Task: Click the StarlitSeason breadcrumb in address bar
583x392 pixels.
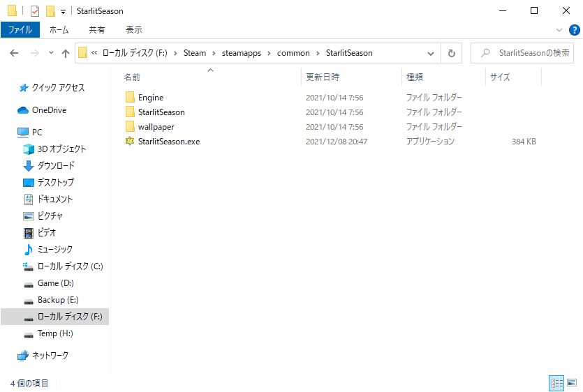Action: pos(349,53)
